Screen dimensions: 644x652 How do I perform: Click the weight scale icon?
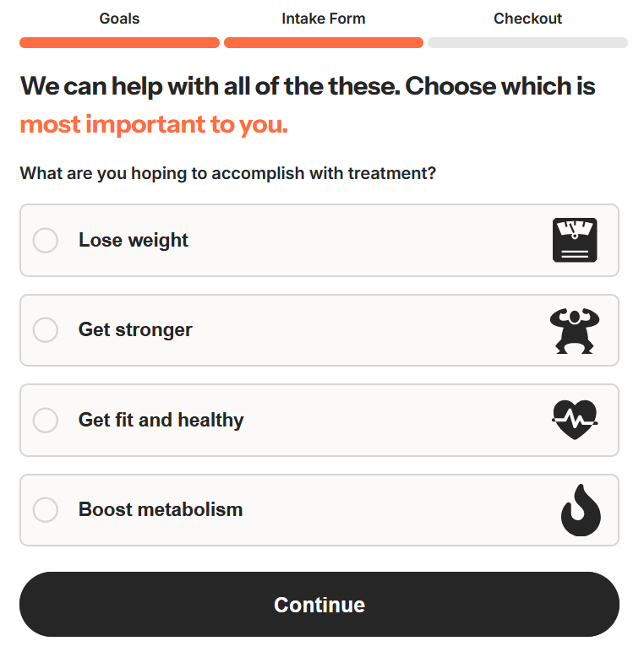[x=575, y=240]
